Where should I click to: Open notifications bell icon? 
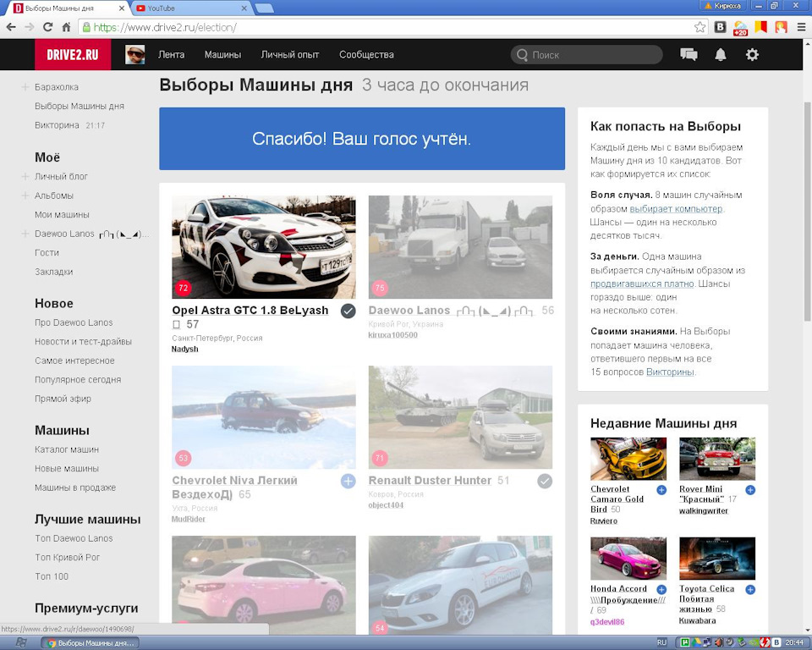[721, 54]
